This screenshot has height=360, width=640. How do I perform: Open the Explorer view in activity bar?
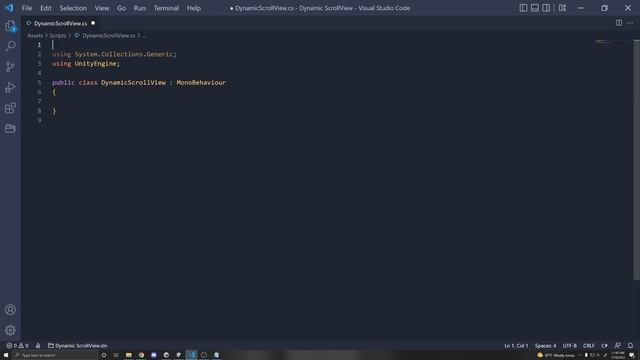[10, 26]
